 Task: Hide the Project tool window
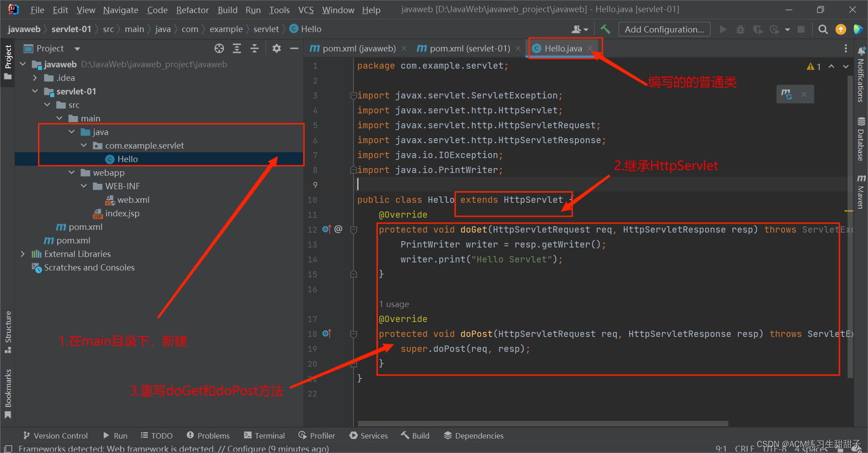point(294,48)
